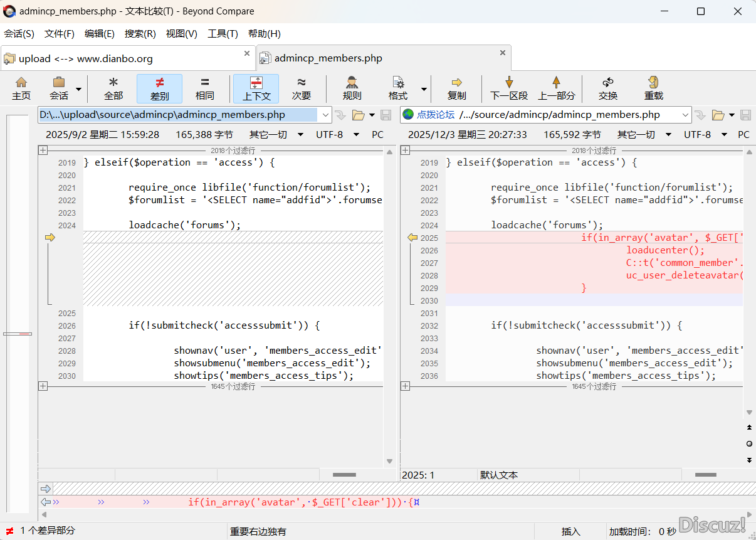
Task: Click the left pane horizontal scrollbar thumb
Action: pyautogui.click(x=344, y=475)
